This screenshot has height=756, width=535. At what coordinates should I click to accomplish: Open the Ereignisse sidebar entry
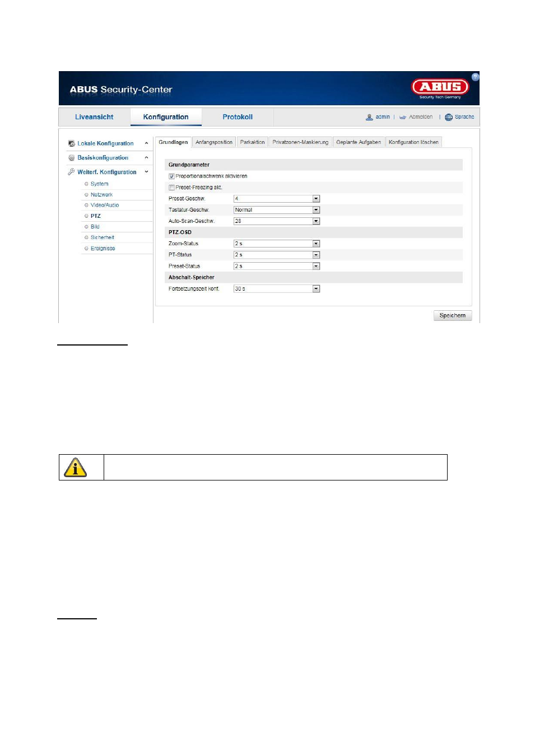pos(103,249)
